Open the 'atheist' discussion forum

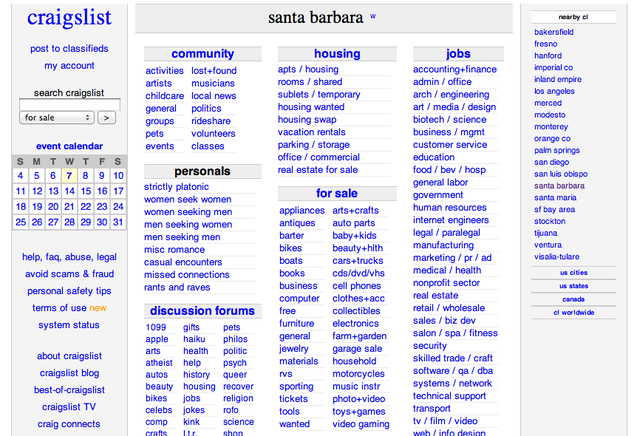pyautogui.click(x=159, y=363)
